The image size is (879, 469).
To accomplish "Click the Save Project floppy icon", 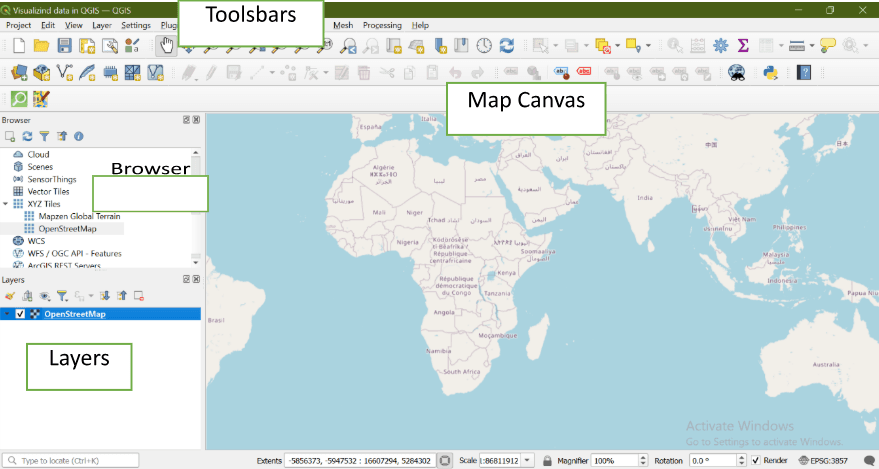I will coord(64,45).
